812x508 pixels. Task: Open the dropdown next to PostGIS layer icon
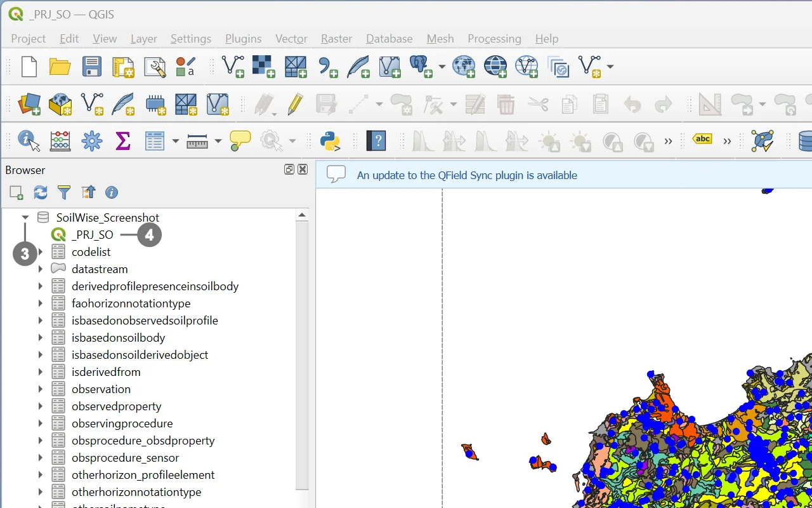(442, 67)
